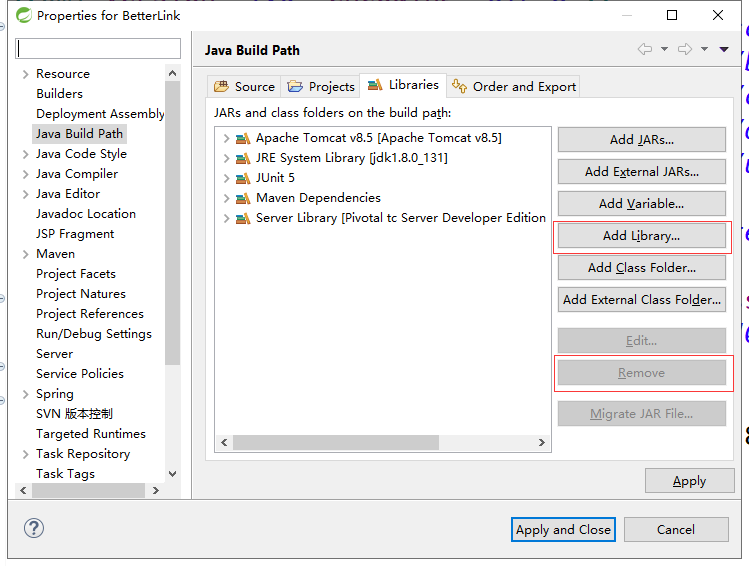The height and width of the screenshot is (566, 749).
Task: Select Project Facets in the tree
Action: 76,274
